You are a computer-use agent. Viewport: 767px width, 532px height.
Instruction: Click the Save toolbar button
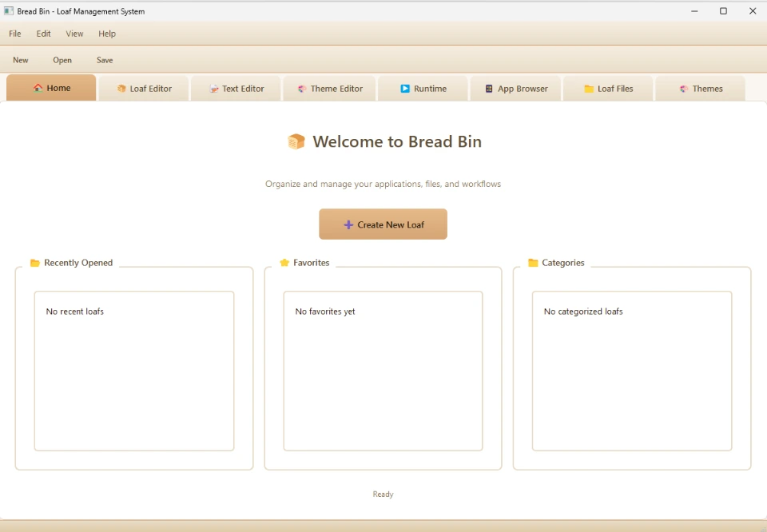click(x=105, y=60)
